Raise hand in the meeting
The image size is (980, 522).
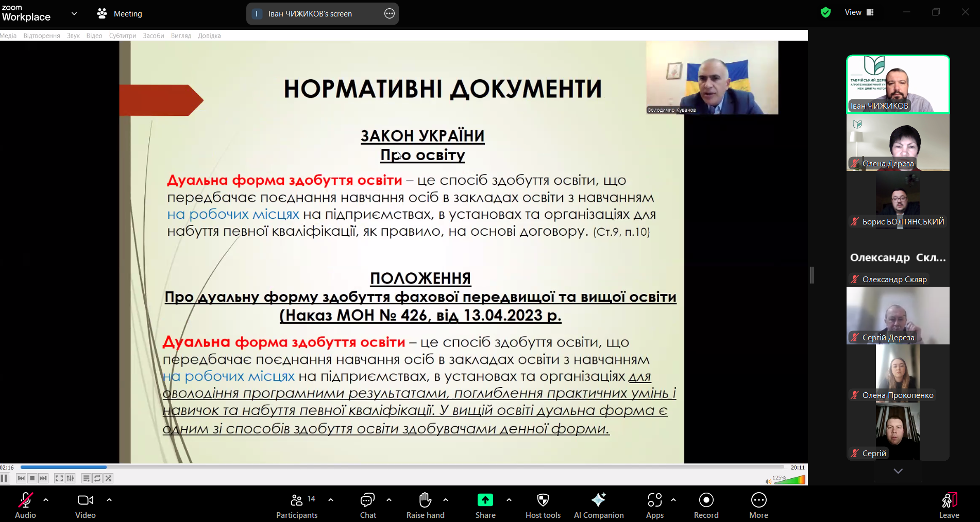(x=426, y=505)
